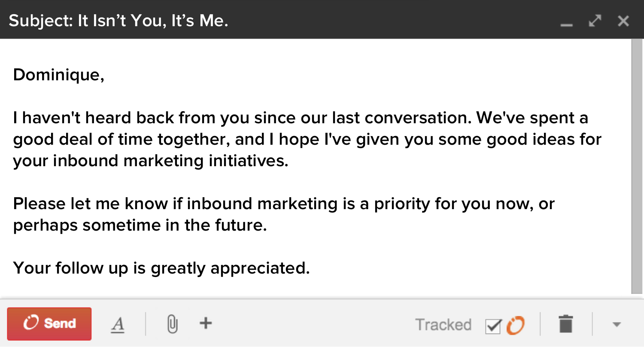Click the "Please let me know" line
This screenshot has width=644, height=347.
(x=283, y=204)
